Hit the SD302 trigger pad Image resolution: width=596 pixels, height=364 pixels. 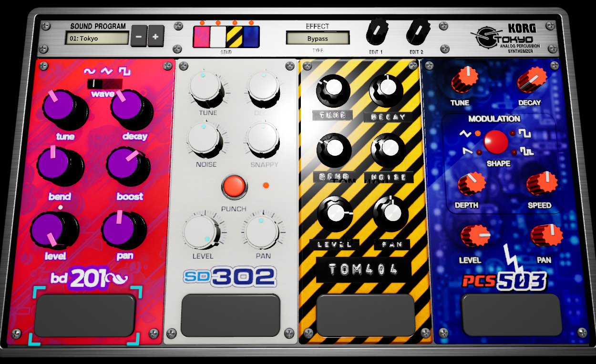230,315
